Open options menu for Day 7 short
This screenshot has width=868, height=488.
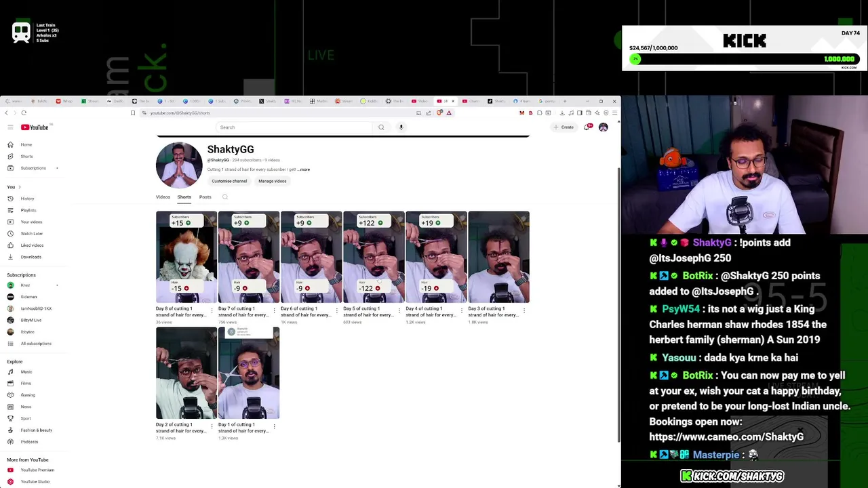(x=274, y=311)
